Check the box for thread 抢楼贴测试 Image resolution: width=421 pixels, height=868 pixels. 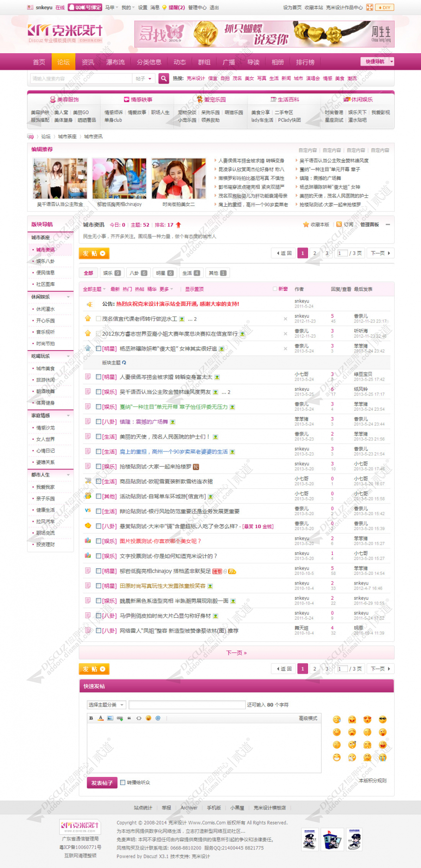[99, 467]
